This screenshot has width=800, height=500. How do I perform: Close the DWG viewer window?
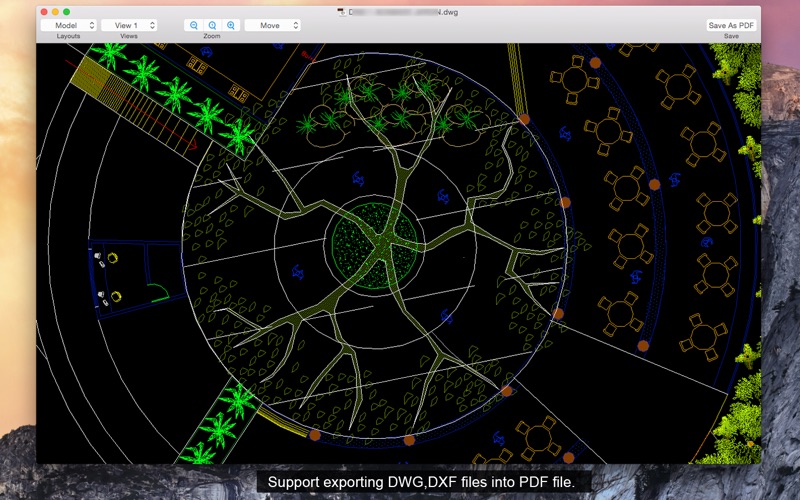click(x=44, y=11)
